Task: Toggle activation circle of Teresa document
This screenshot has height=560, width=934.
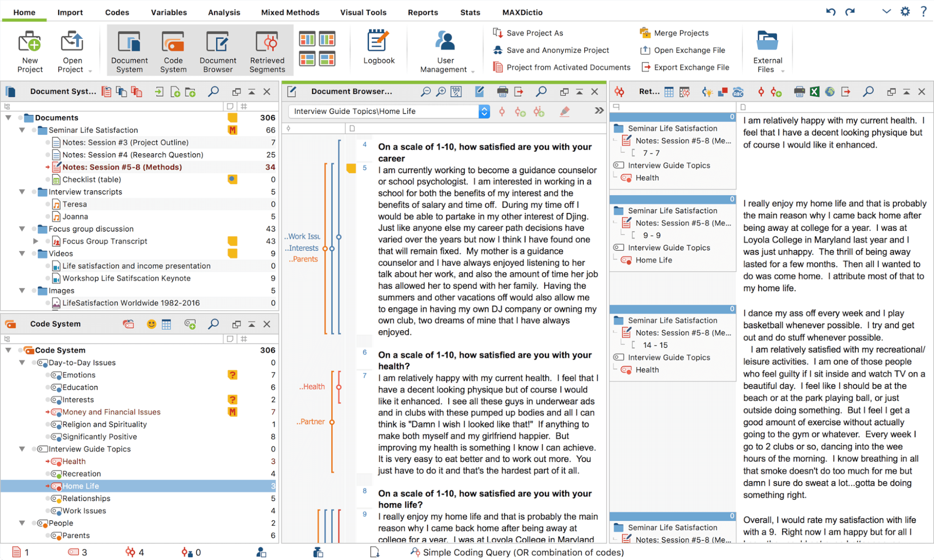Action: coord(48,204)
